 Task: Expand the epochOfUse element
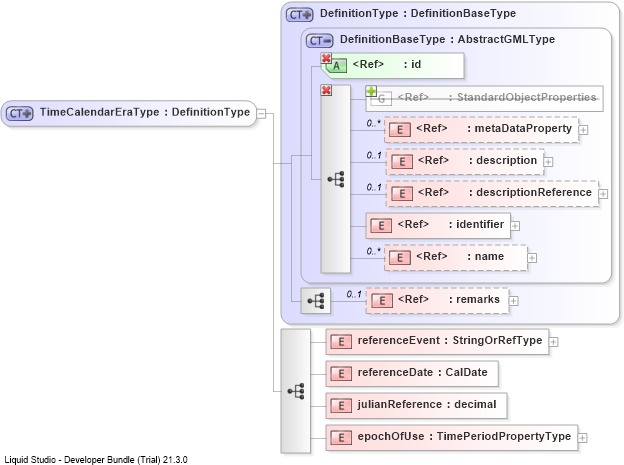pyautogui.click(x=582, y=438)
